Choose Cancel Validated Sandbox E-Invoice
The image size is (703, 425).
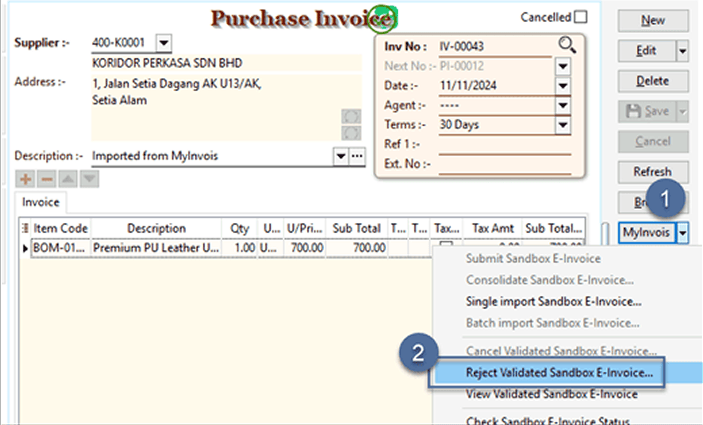tap(561, 351)
